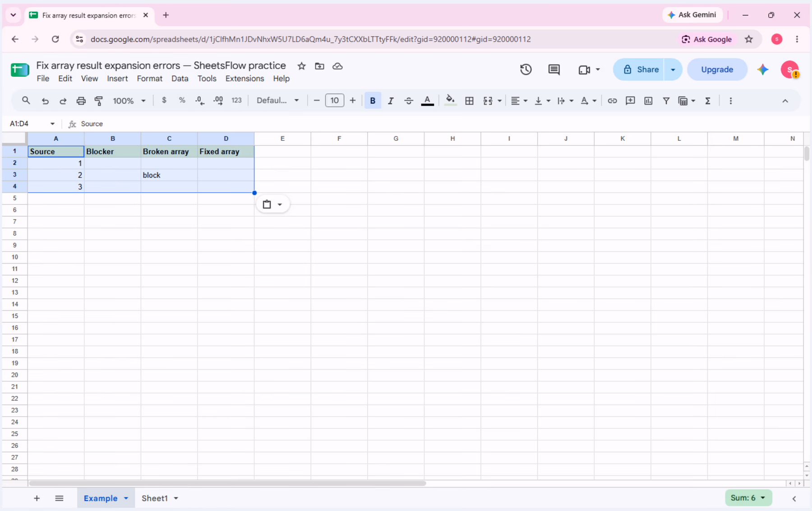Screen dimensions: 812x511
Task: Click the horizontal scrollbar thumb
Action: pos(227,483)
